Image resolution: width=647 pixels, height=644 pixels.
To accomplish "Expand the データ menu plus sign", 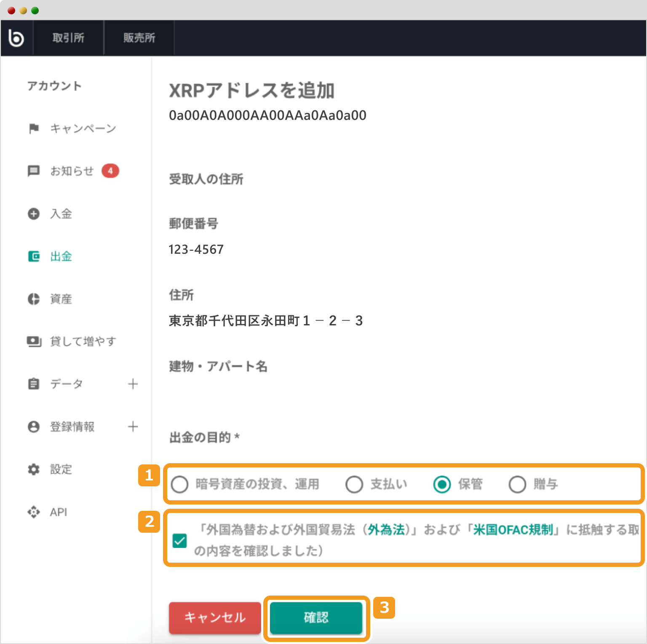I will coord(133,384).
